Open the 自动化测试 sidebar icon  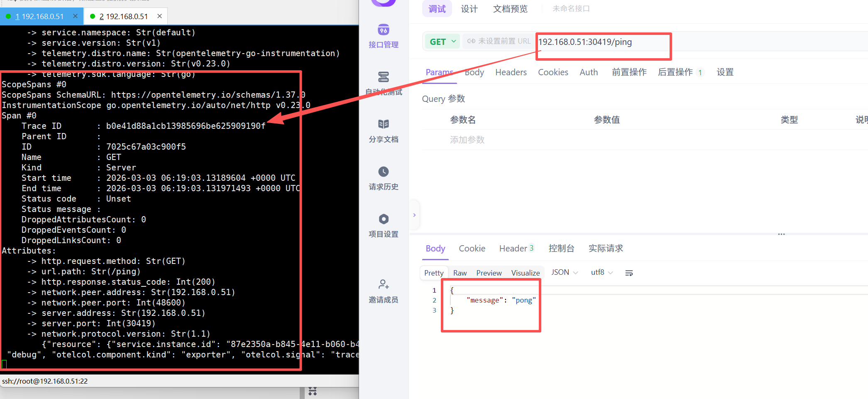384,77
